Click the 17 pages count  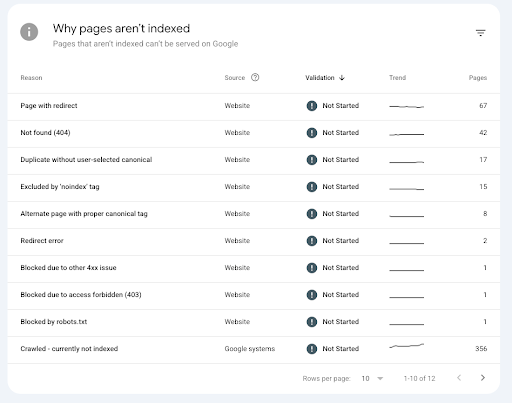click(x=483, y=160)
